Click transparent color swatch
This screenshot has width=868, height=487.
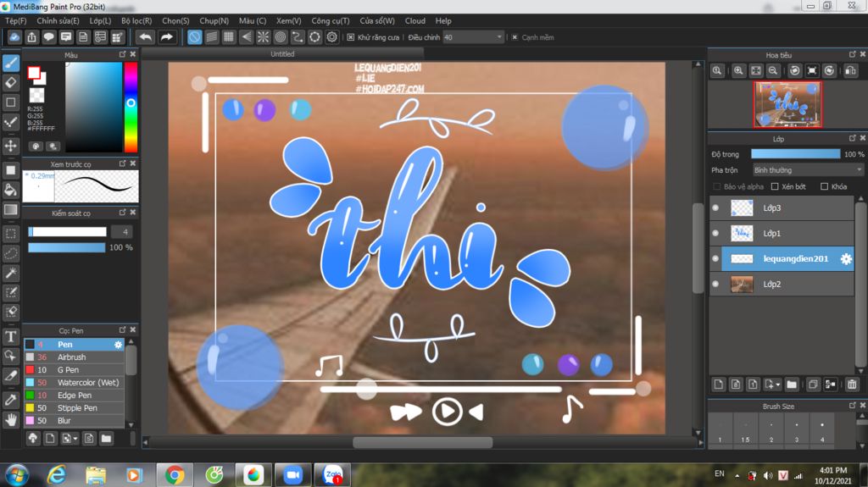pyautogui.click(x=36, y=95)
